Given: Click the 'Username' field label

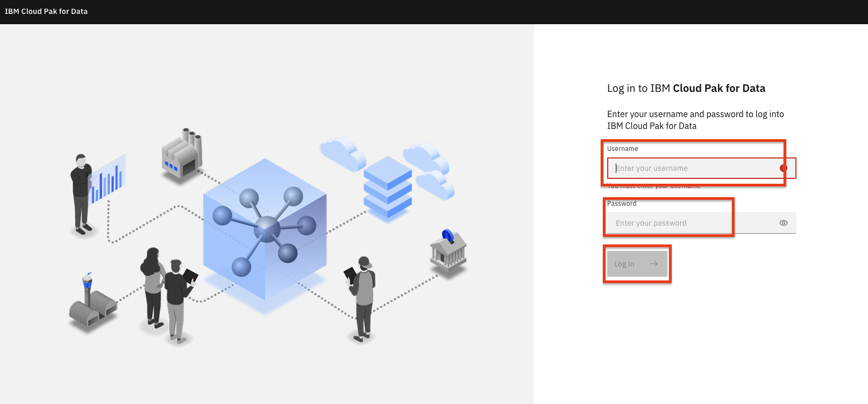Looking at the screenshot, I should (623, 149).
